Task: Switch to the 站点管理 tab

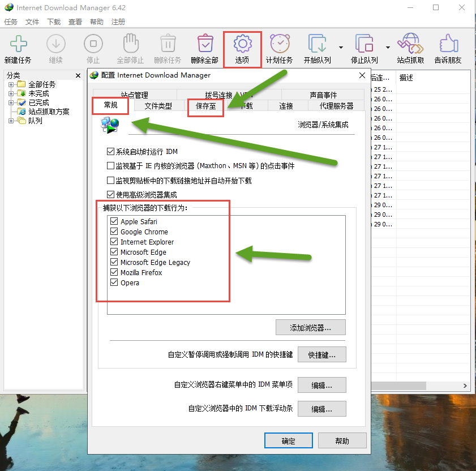Action: pos(135,95)
